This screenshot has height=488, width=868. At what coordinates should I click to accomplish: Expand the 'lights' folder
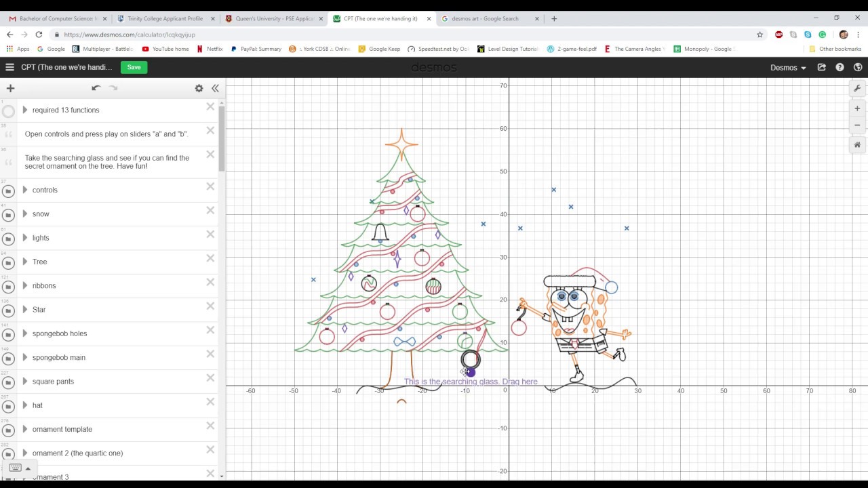(25, 238)
